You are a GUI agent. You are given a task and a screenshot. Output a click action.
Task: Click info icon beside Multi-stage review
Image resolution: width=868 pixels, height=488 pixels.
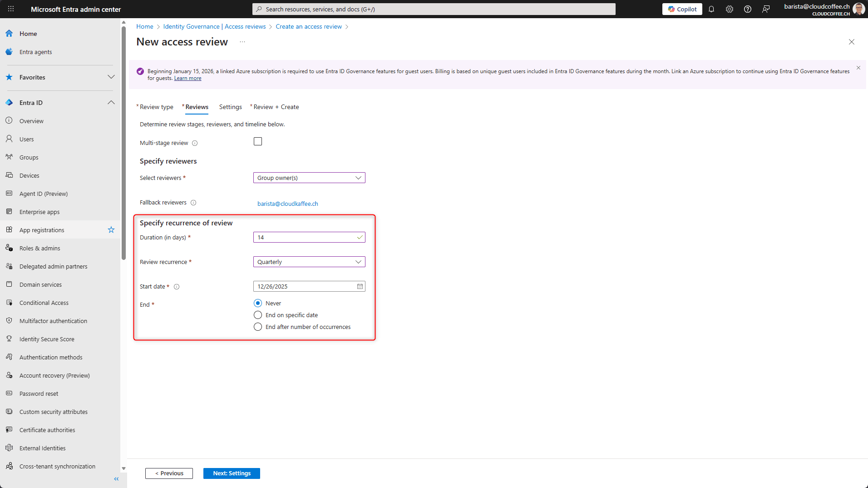(x=195, y=143)
